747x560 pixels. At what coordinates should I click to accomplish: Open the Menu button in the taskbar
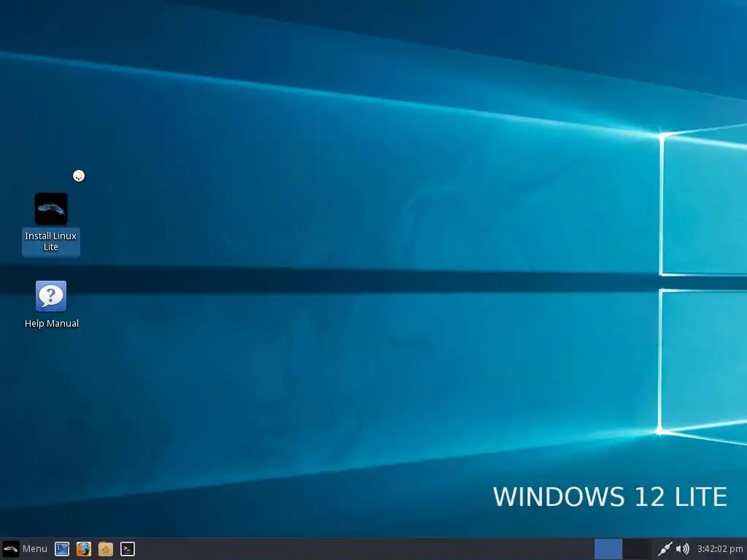click(x=25, y=548)
